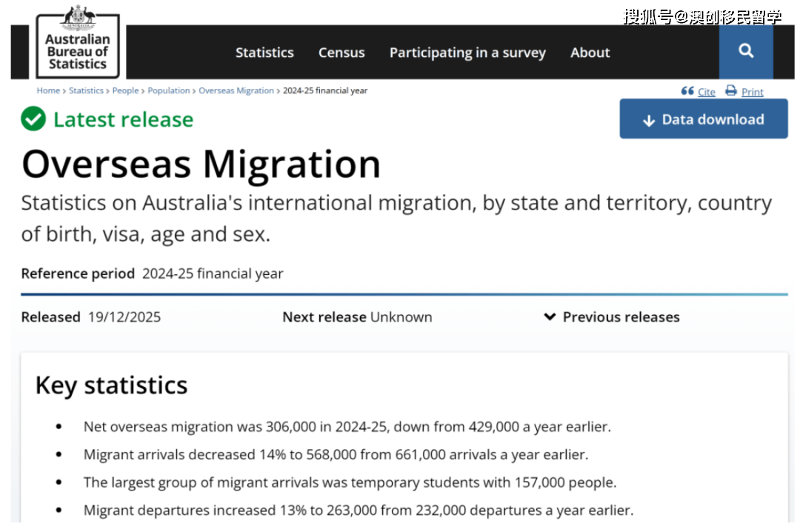Go to Overseas Migration breadcrumb
This screenshot has width=800, height=532.
coord(236,90)
